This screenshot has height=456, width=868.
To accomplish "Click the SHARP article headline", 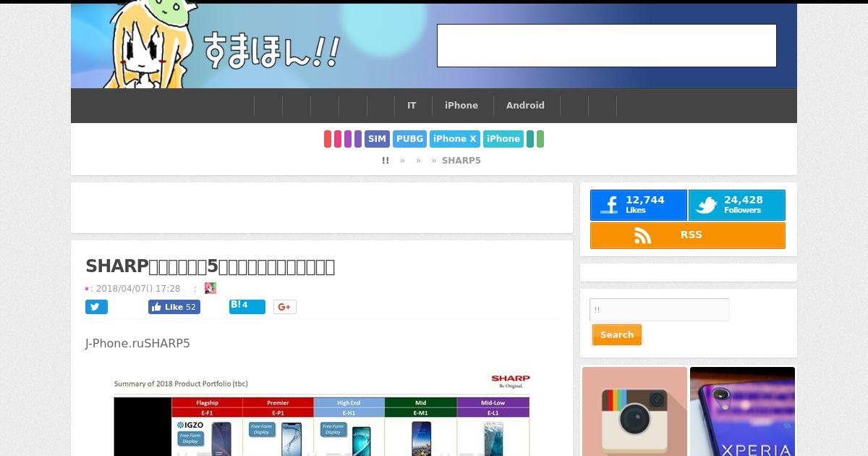I will coord(210,266).
